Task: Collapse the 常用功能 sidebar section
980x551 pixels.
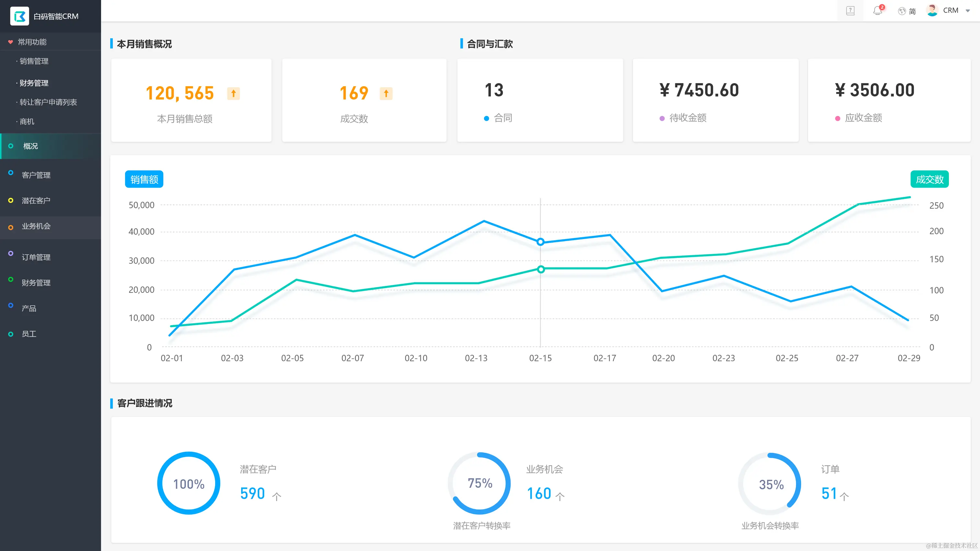Action: coord(32,42)
